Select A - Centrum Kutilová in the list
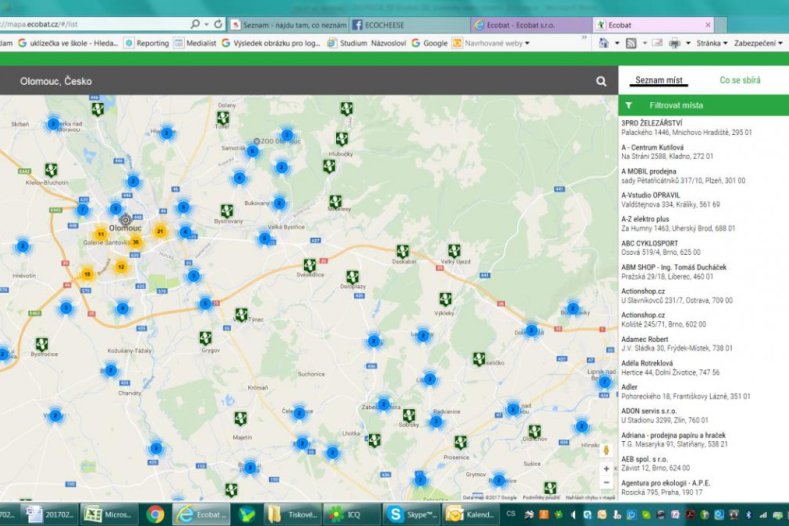This screenshot has height=526, width=789. point(703,152)
